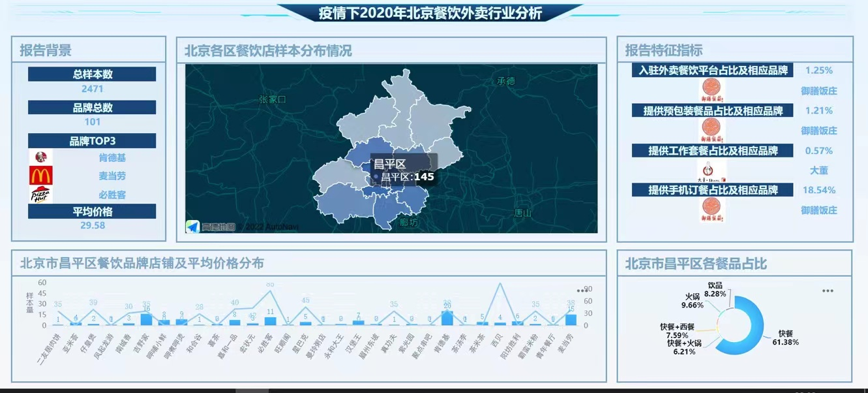
Task: Click the 北京市昌平区餐饮品牌店铺及平均价格分布 panel title
Action: coord(142,263)
